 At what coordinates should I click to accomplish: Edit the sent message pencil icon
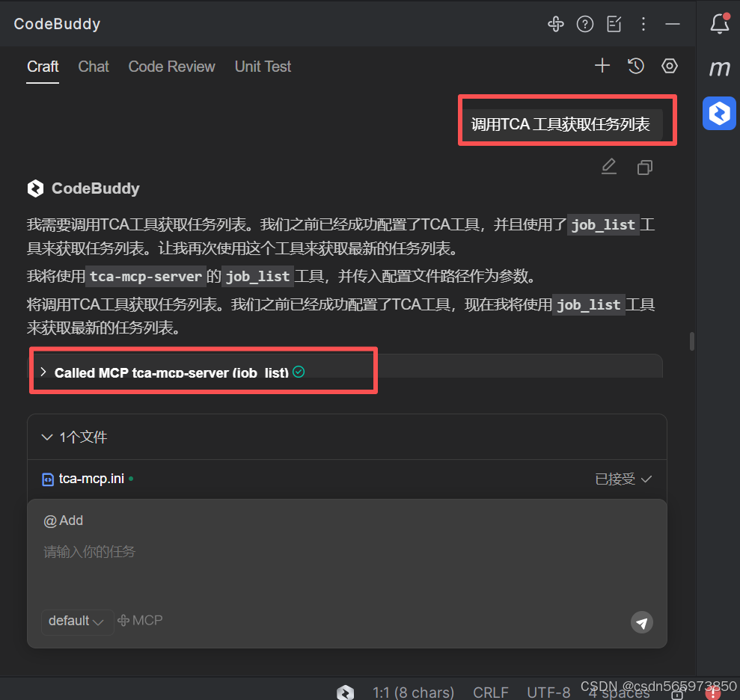click(609, 167)
